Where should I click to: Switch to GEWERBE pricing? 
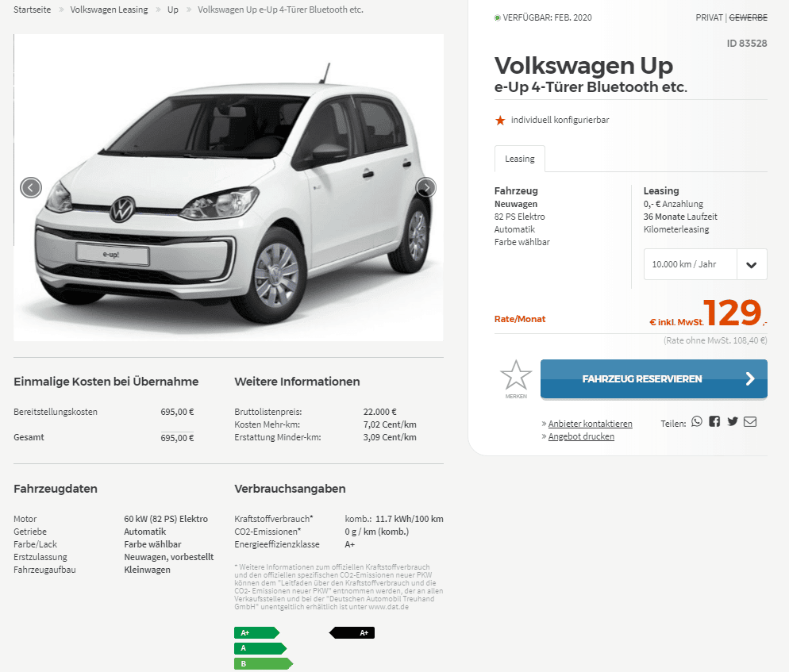[749, 17]
